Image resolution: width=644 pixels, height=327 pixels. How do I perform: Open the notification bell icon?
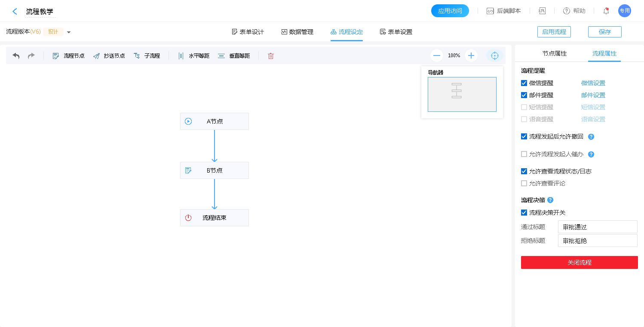(x=606, y=11)
